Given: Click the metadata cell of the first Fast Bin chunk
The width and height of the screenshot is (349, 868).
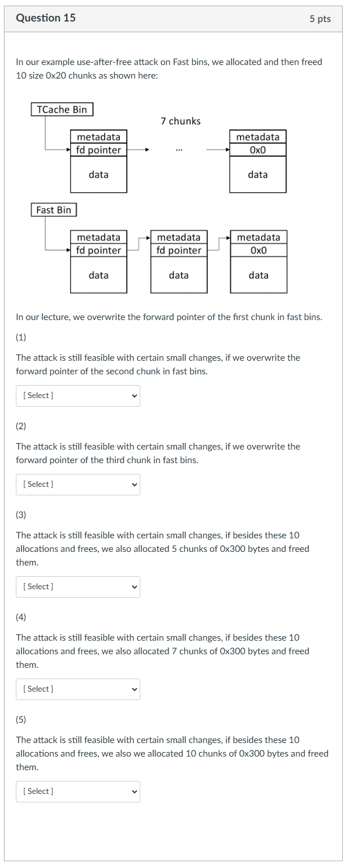Looking at the screenshot, I should point(98,237).
